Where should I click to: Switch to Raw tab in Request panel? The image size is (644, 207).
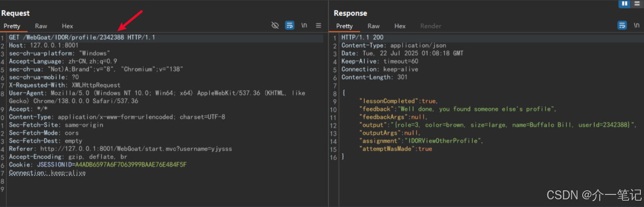(41, 26)
